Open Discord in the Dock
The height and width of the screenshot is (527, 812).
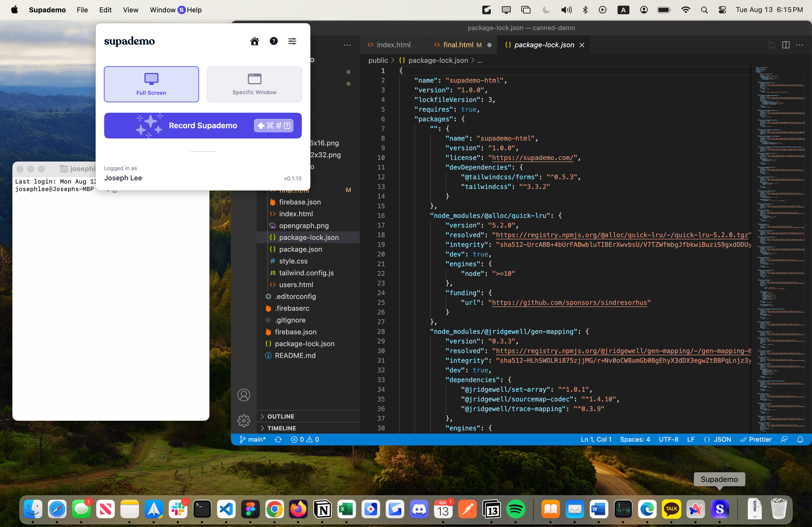[419, 509]
